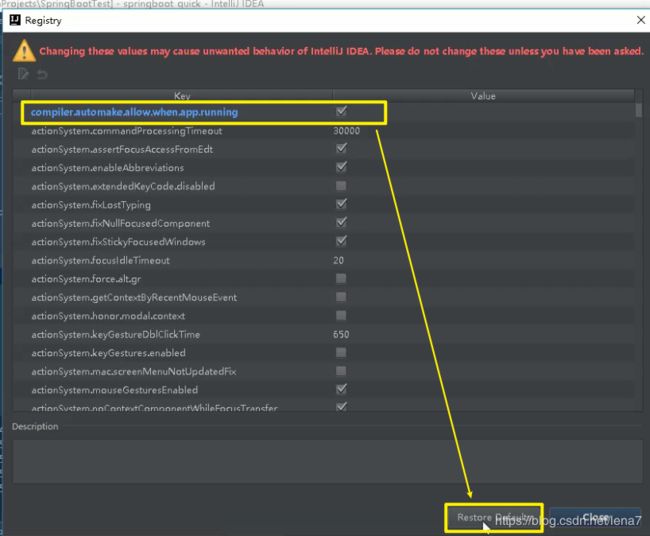Enable actionSystem.keyGestures.enabled checkbox
This screenshot has height=536, width=650.
click(x=341, y=352)
